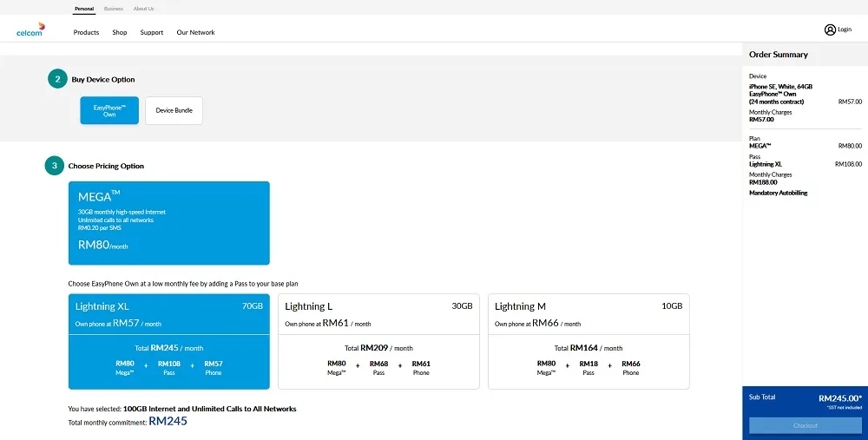Click 'Total RM164 / month' in Lightning M
Screen dimensions: 868x440
(x=589, y=348)
